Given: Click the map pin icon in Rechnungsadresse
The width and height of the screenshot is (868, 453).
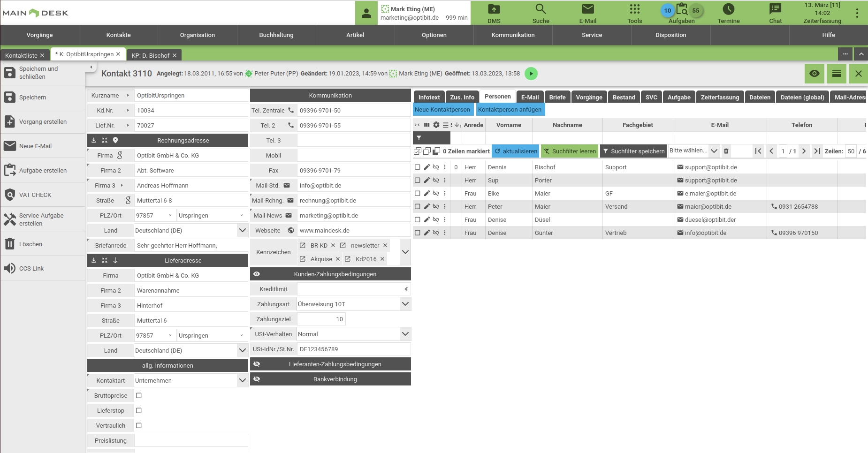Looking at the screenshot, I should [115, 140].
